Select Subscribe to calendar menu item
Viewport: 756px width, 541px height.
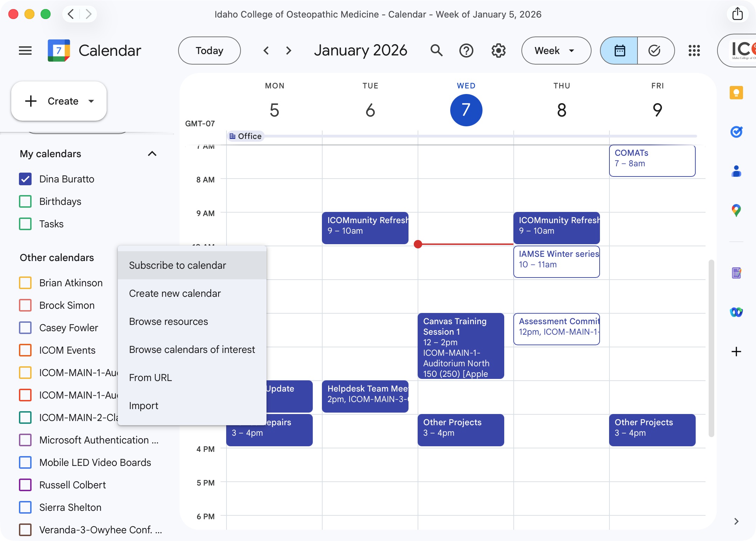click(x=177, y=265)
